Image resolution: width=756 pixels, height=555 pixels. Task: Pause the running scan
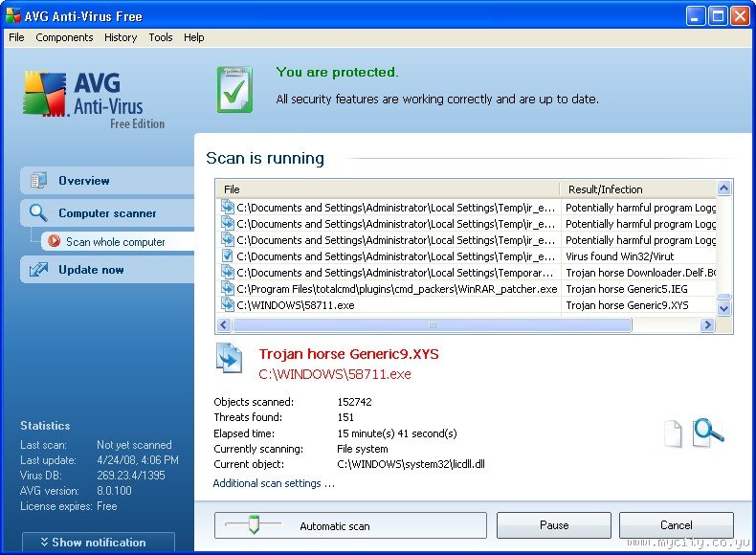coord(554,525)
